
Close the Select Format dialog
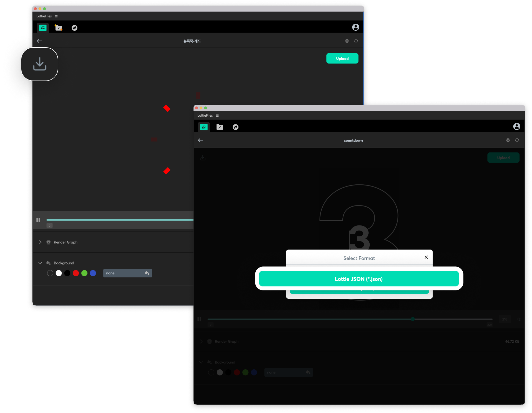(x=426, y=257)
